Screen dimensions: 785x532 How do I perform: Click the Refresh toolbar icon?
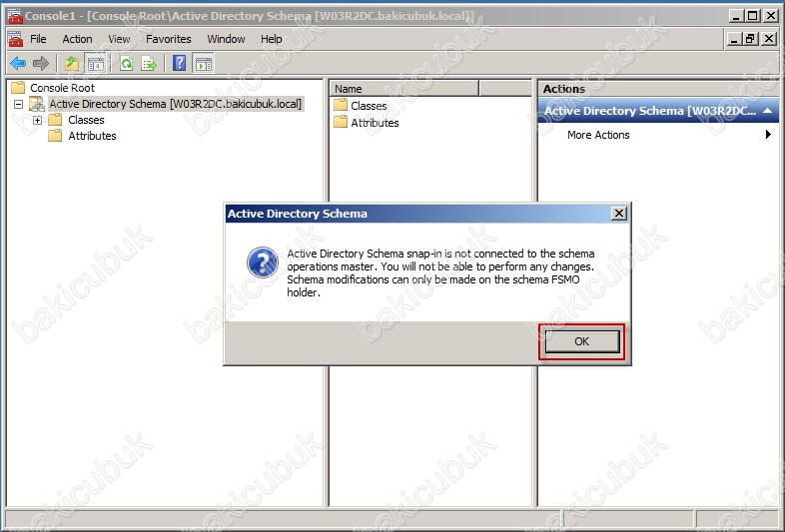coord(126,64)
